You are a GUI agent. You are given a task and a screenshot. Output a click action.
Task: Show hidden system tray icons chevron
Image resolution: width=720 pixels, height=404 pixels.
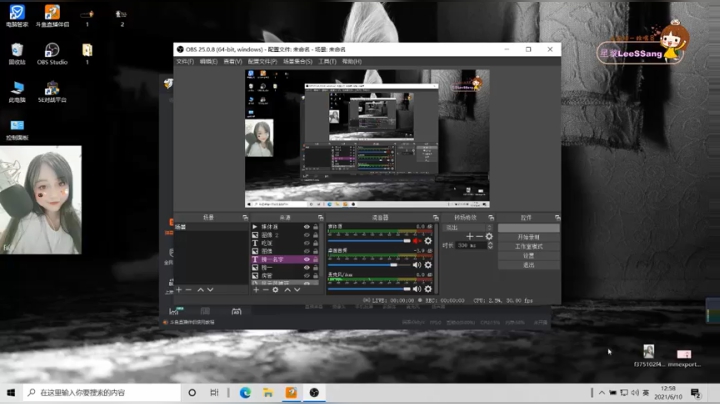(x=602, y=393)
